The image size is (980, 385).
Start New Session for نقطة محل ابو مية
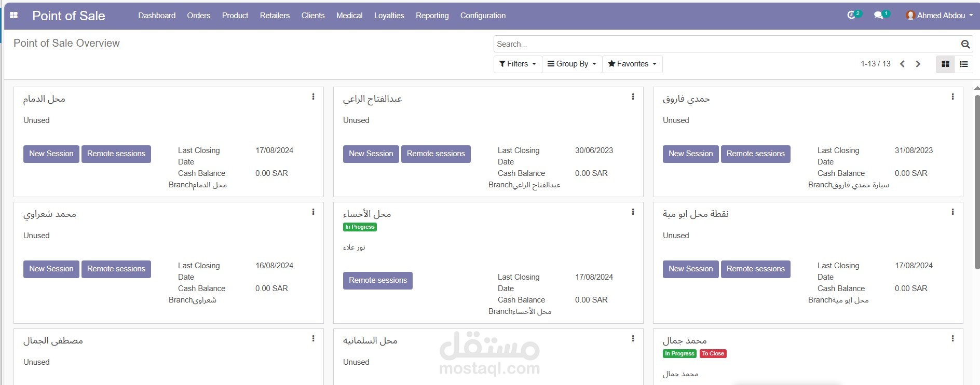691,269
